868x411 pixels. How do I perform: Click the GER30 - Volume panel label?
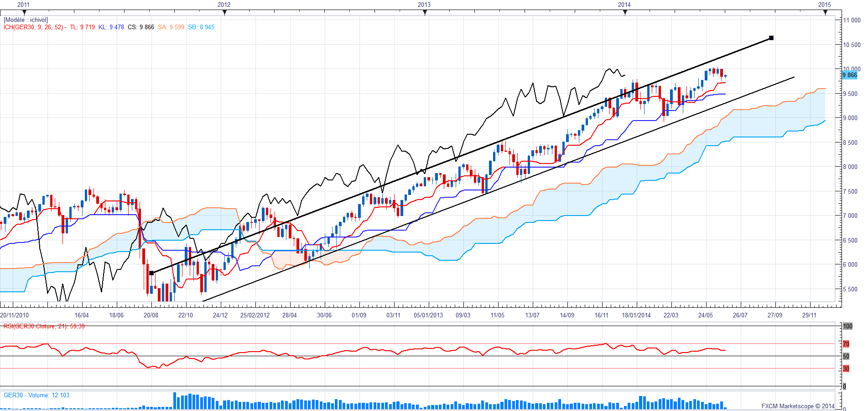(36, 395)
